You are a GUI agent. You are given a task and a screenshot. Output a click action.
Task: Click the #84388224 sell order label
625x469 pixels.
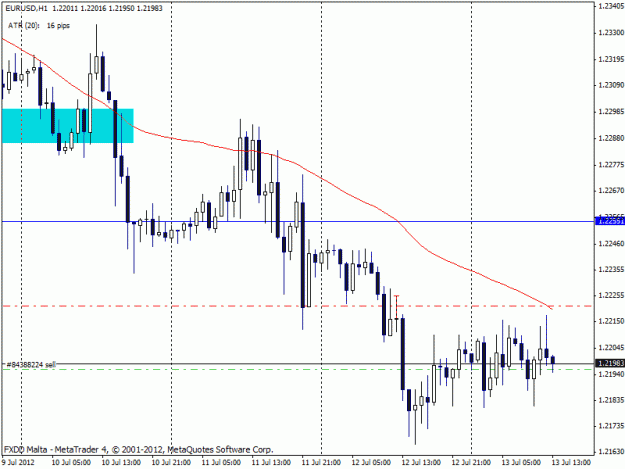click(31, 364)
